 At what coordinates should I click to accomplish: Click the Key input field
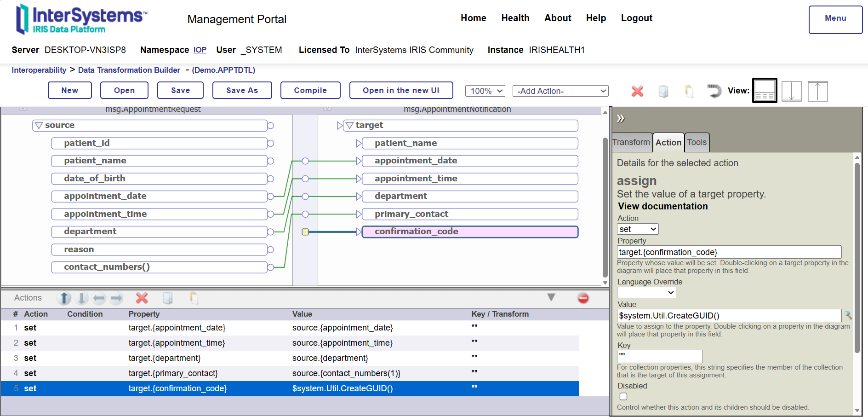point(659,356)
